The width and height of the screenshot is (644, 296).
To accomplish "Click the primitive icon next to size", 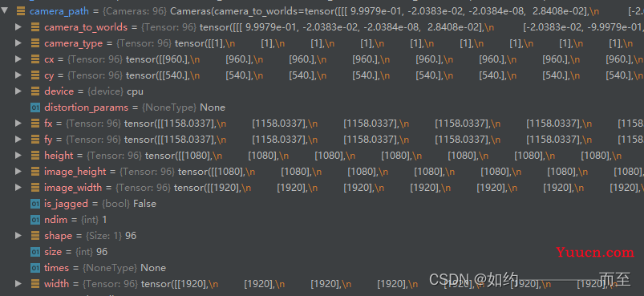I will (35, 252).
